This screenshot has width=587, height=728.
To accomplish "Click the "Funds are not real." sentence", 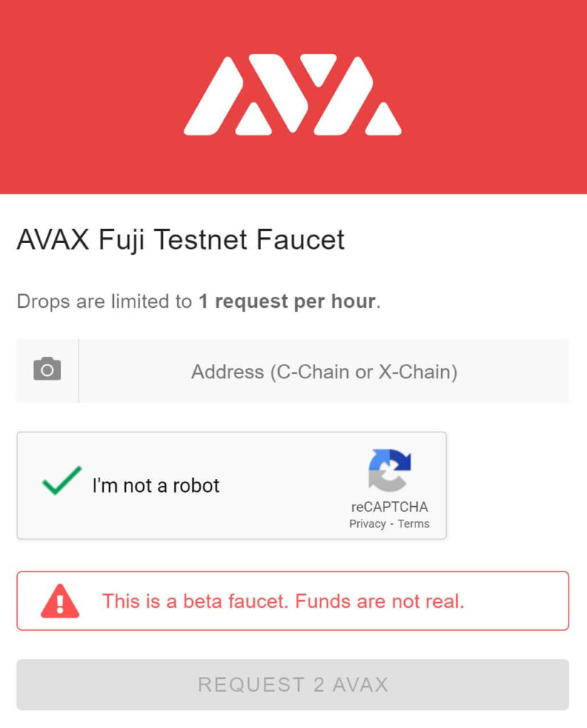I will (x=380, y=601).
